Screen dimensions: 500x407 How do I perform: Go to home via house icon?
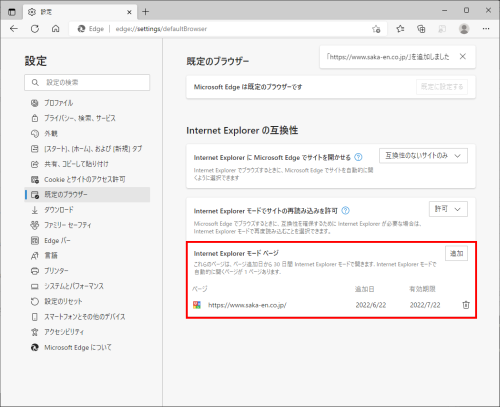coord(55,29)
